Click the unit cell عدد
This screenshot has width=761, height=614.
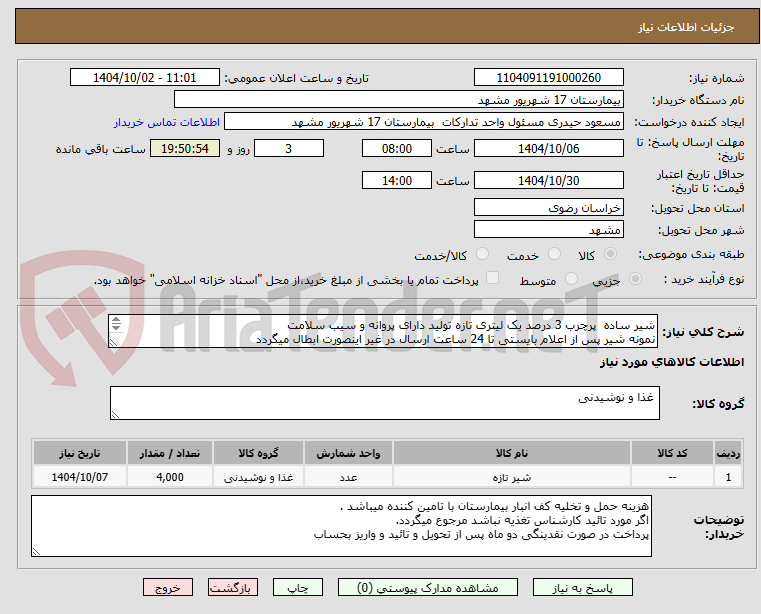tap(348, 477)
